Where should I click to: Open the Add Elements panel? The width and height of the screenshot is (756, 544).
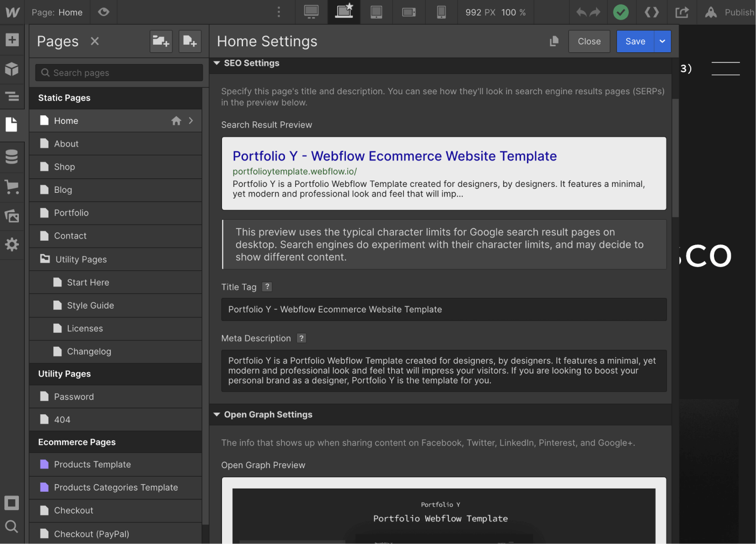point(12,40)
